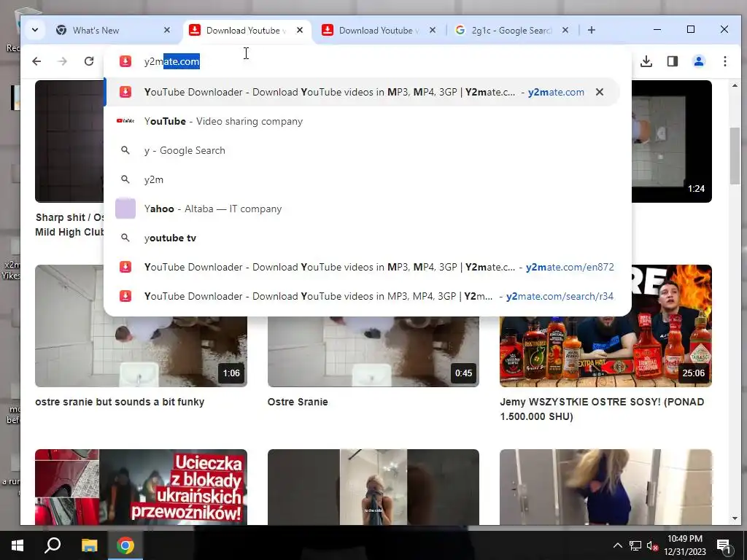Open 'ostre sranie but sounds a bit funky' thumbnail
Screen dimensions: 747x560
coord(141,351)
